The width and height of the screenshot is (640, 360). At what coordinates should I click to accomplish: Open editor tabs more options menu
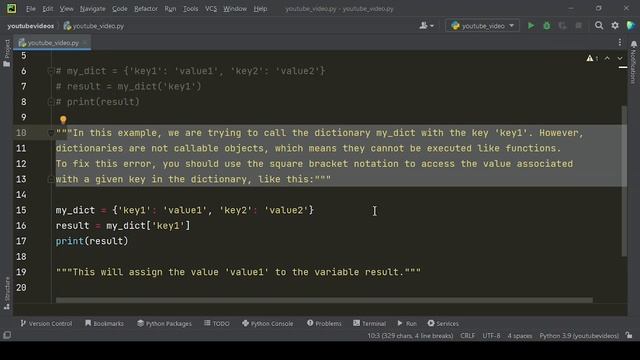click(x=620, y=42)
